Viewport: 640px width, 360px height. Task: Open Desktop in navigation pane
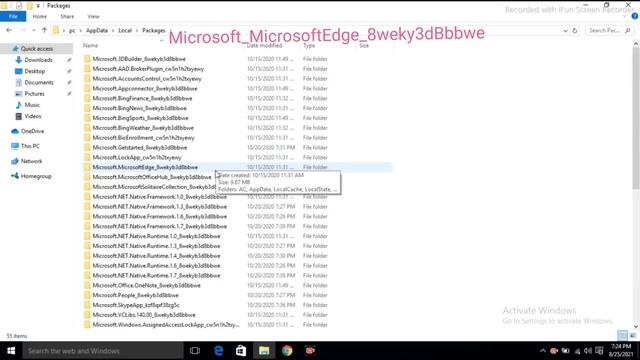[x=35, y=71]
